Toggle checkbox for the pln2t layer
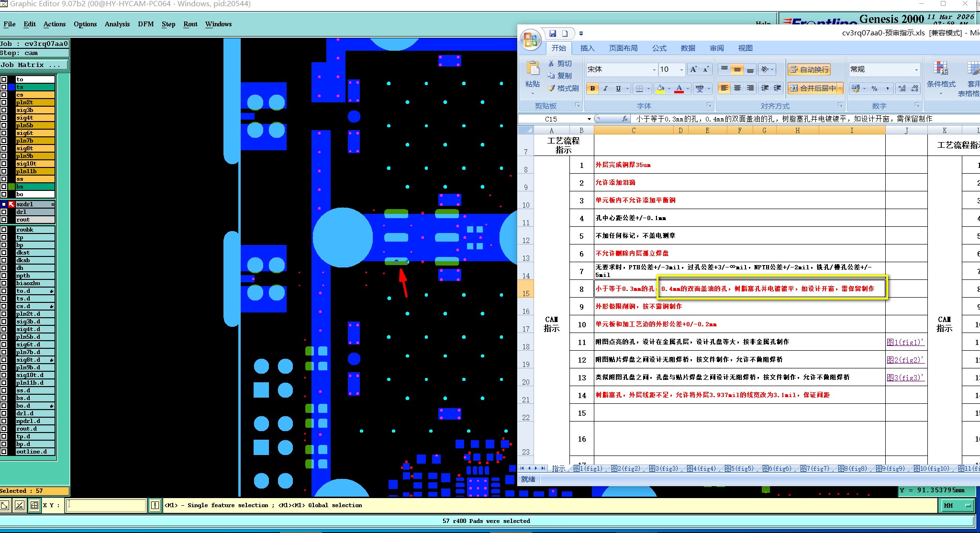This screenshot has height=533, width=980. (x=4, y=102)
